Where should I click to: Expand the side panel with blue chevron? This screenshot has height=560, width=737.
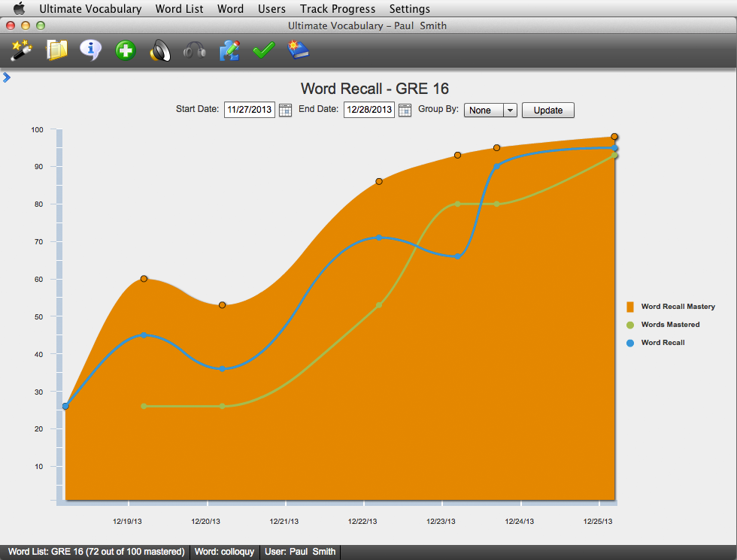pyautogui.click(x=7, y=77)
